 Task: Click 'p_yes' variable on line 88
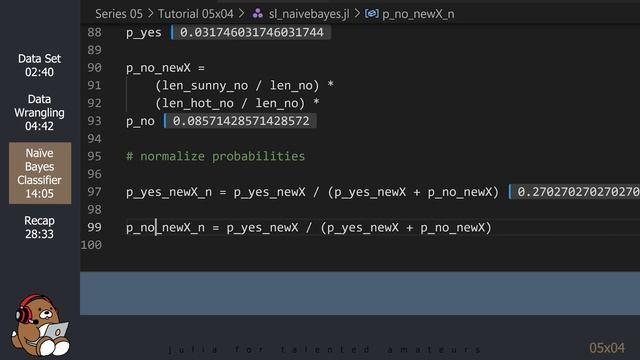pos(144,33)
